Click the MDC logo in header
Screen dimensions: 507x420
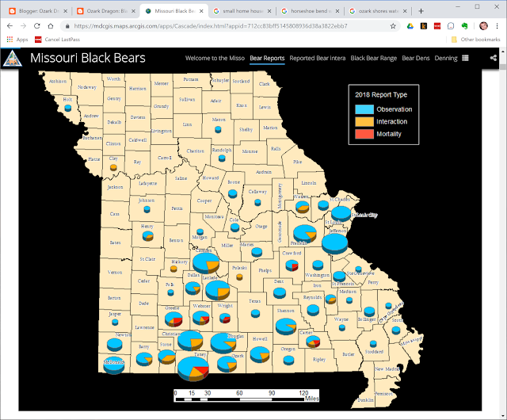[x=13, y=59]
